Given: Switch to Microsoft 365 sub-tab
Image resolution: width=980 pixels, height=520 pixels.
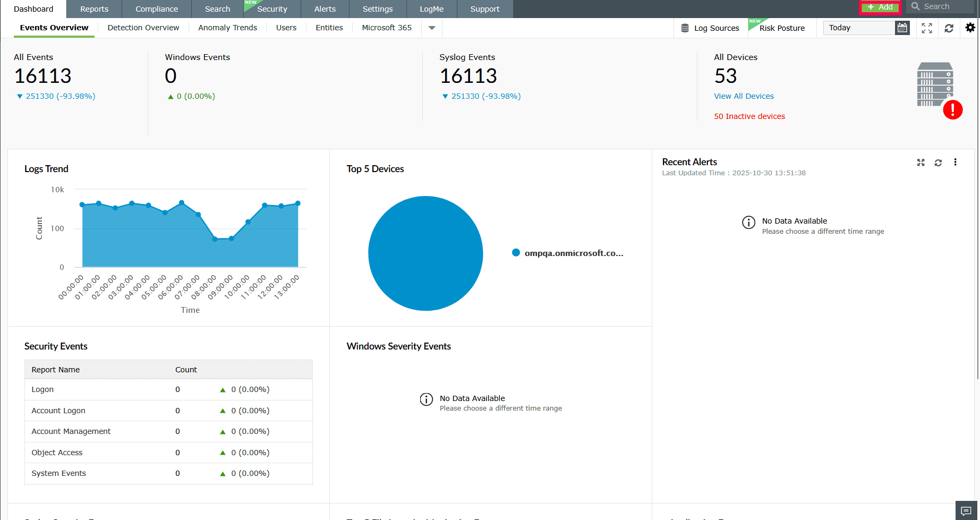Looking at the screenshot, I should point(387,28).
